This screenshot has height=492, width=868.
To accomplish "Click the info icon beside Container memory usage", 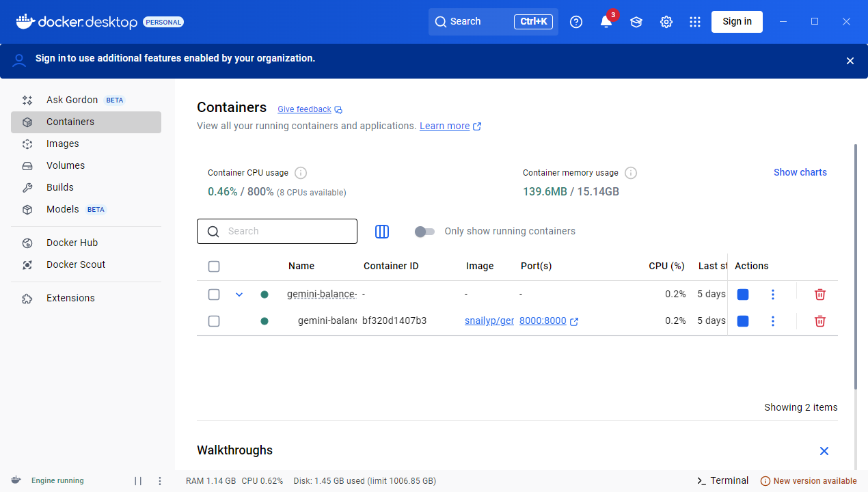I will coord(631,173).
